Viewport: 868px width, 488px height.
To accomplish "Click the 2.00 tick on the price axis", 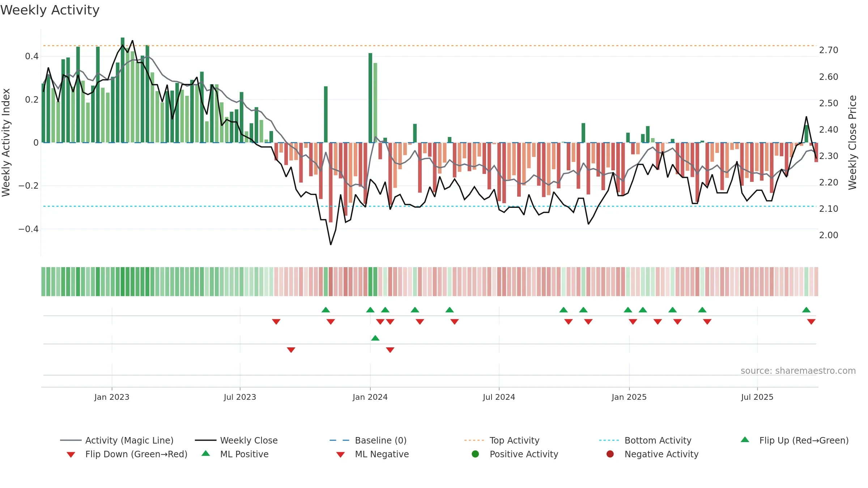I will [x=829, y=235].
